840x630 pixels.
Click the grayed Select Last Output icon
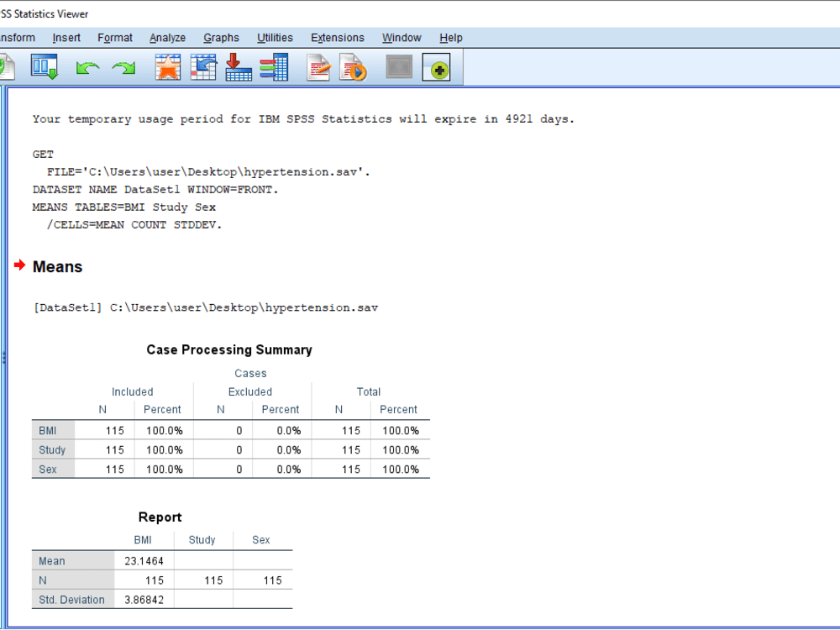tap(399, 68)
